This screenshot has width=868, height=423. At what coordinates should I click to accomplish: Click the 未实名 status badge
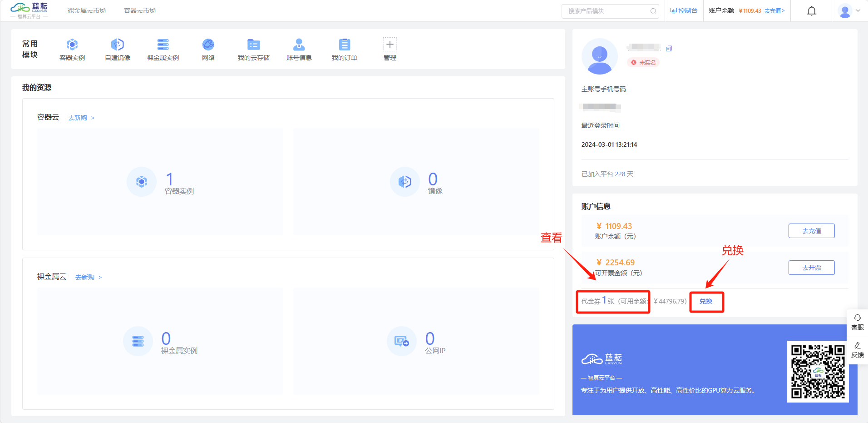tap(644, 62)
